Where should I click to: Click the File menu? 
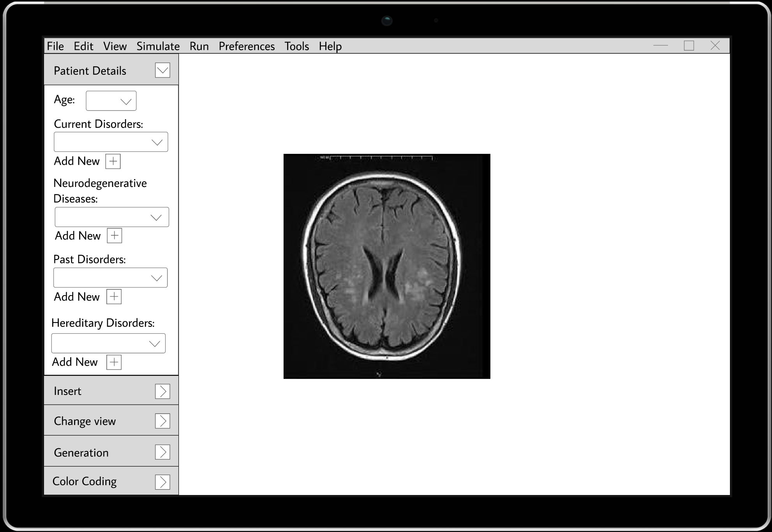pos(55,46)
